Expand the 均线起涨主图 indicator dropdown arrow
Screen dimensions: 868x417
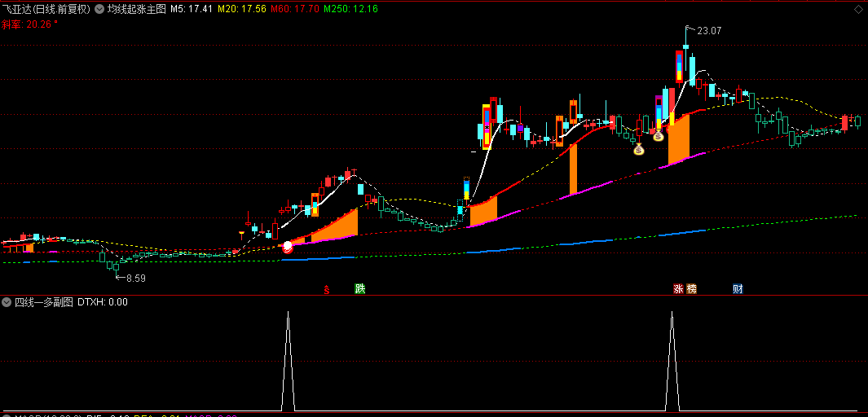point(99,10)
